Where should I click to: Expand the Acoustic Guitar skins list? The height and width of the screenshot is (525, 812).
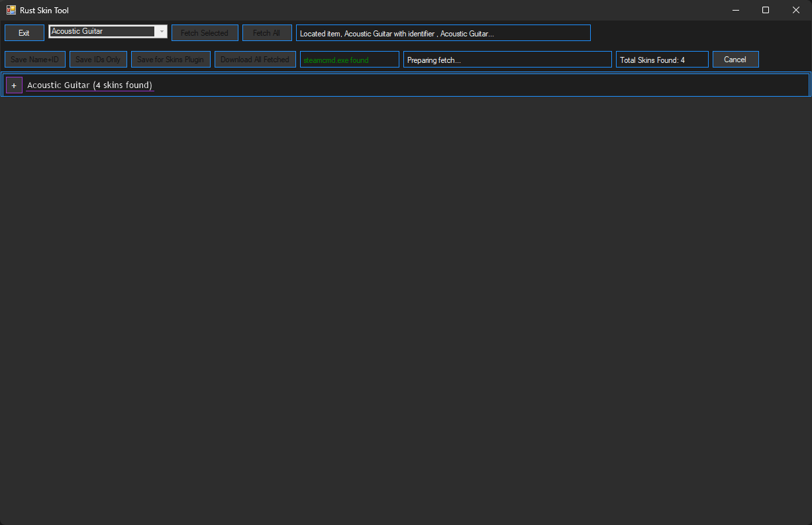14,85
